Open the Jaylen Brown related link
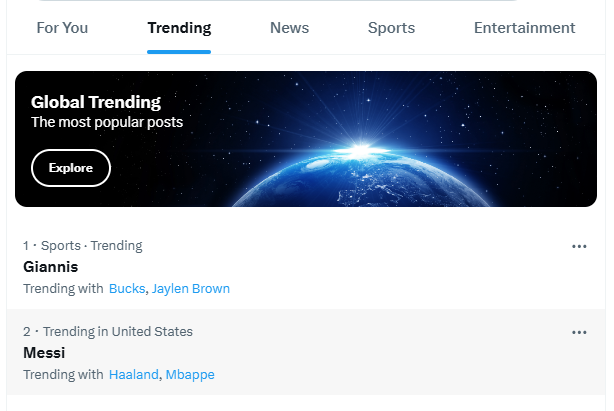Screen dimensions: 614x411 [191, 288]
